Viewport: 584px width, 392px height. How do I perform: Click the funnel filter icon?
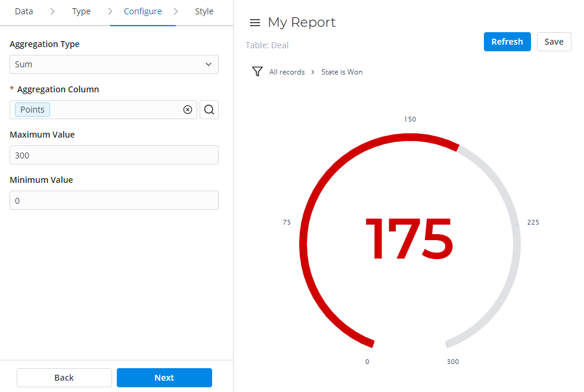[x=257, y=72]
